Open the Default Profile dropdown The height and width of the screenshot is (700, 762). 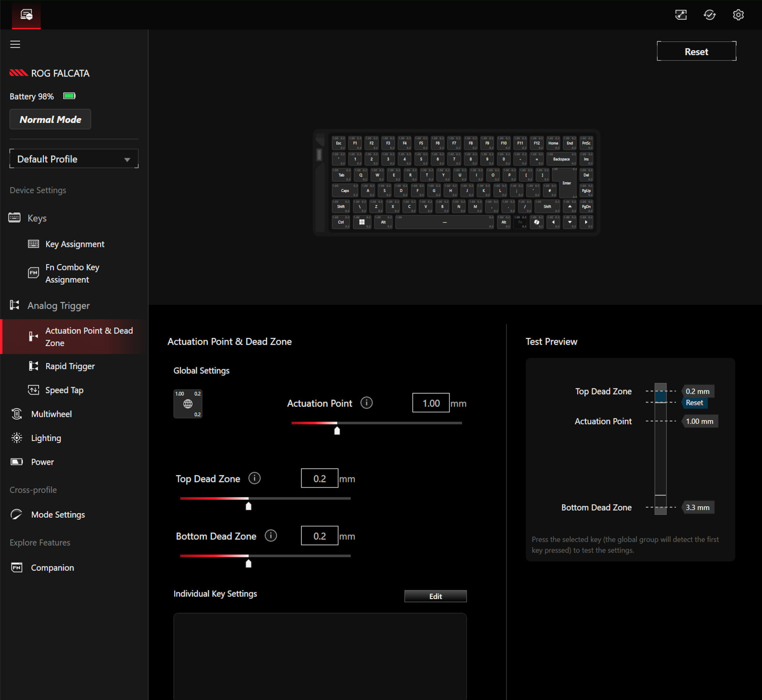click(x=74, y=159)
